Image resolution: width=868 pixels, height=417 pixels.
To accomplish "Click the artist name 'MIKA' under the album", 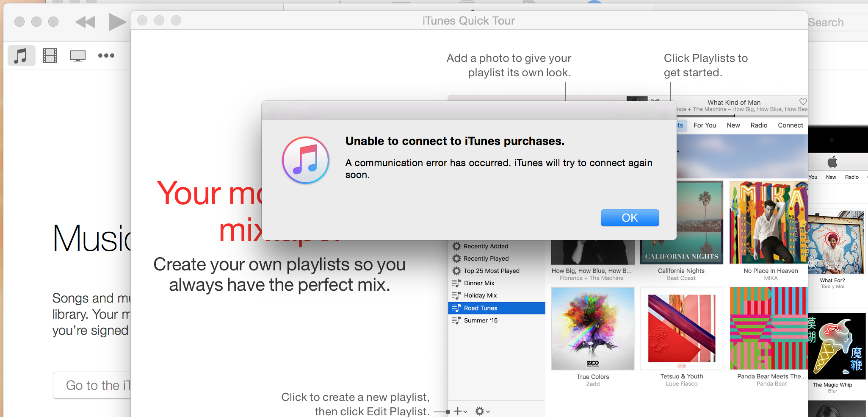I will point(771,278).
